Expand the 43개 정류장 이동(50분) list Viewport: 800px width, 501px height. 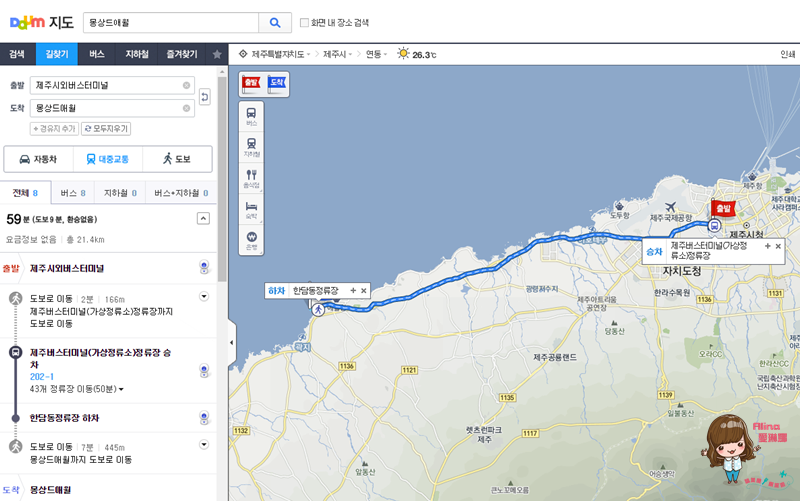point(77,389)
